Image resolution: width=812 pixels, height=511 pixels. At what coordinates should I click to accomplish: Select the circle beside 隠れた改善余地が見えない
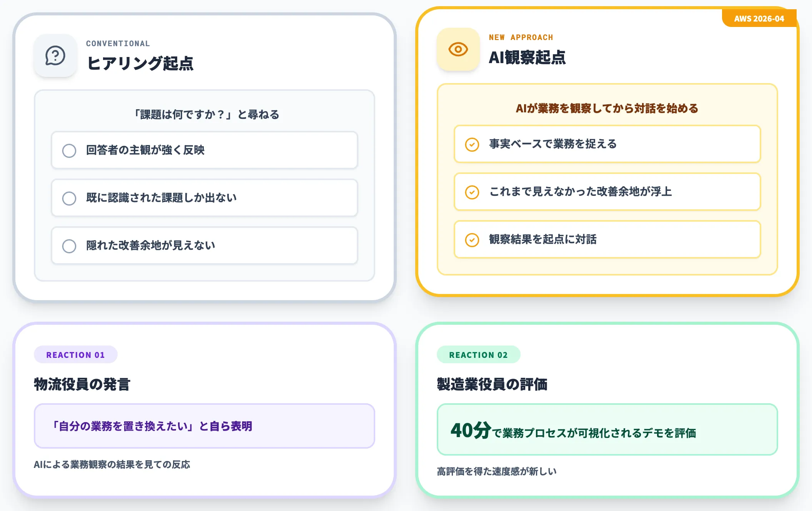point(69,246)
